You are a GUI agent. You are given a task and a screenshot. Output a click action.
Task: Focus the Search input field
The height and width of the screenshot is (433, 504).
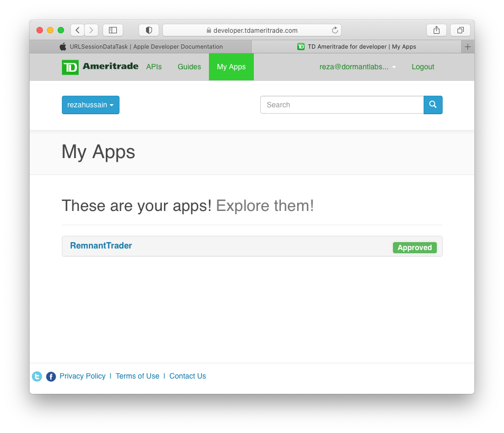click(342, 105)
